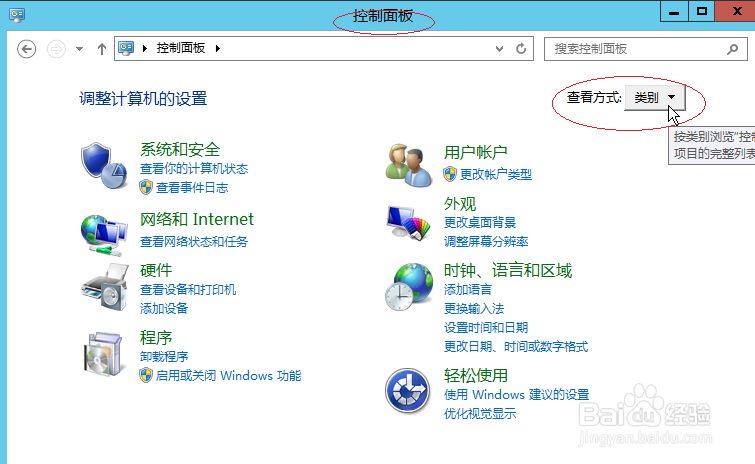755x464 pixels.
Task: Open the Network and Internet globe icon
Action: coord(104,235)
